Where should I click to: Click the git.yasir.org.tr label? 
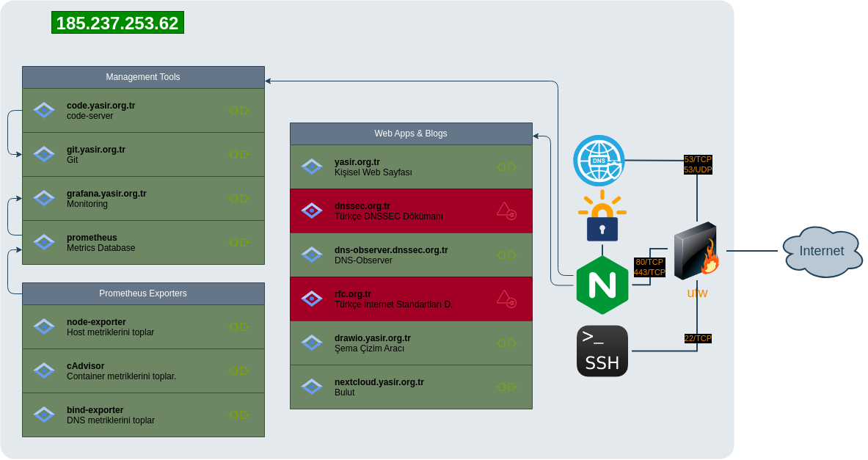96,150
